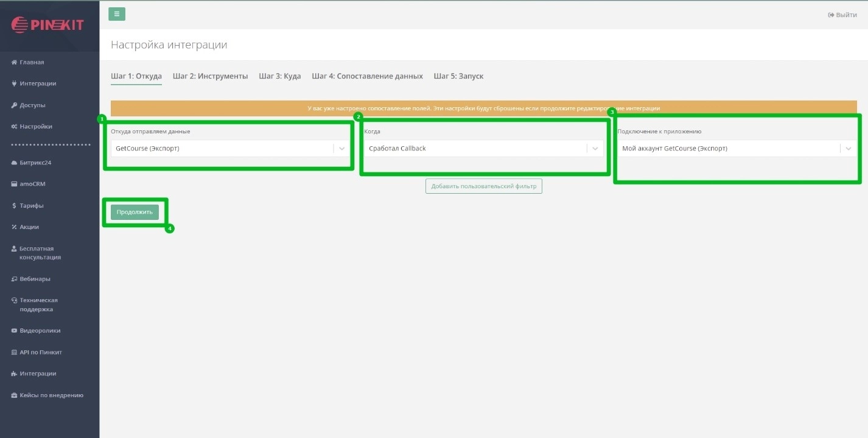Open Вебинары in the sidebar

(35, 279)
